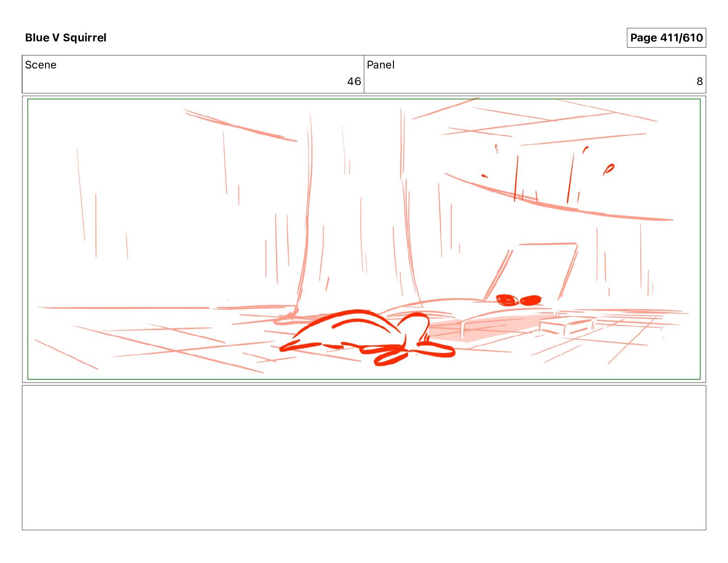Click the 'Scene' label in the header
Viewport: 728px width, 563px height.
40,65
